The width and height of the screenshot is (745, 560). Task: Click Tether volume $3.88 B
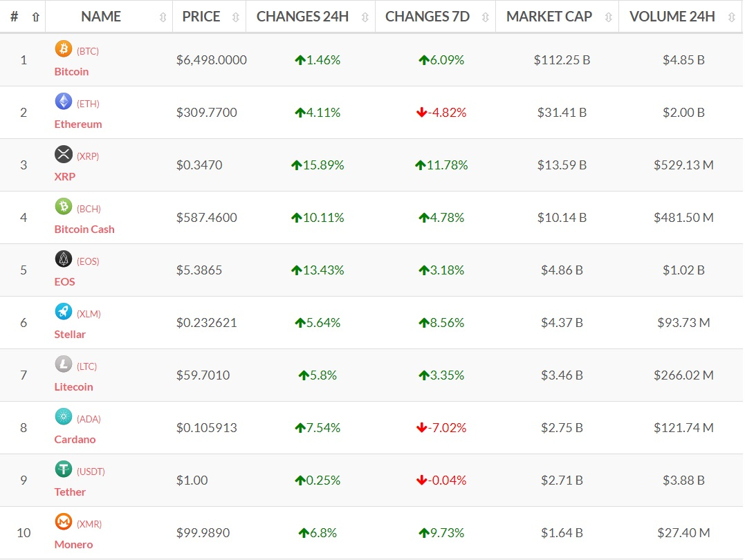tap(683, 480)
